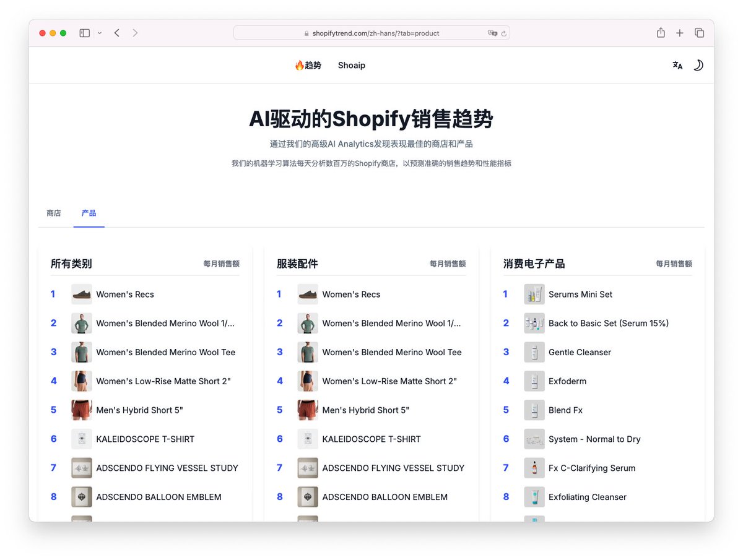Open the 🔥趋势 navigation link
Image resolution: width=743 pixels, height=560 pixels.
click(x=308, y=65)
